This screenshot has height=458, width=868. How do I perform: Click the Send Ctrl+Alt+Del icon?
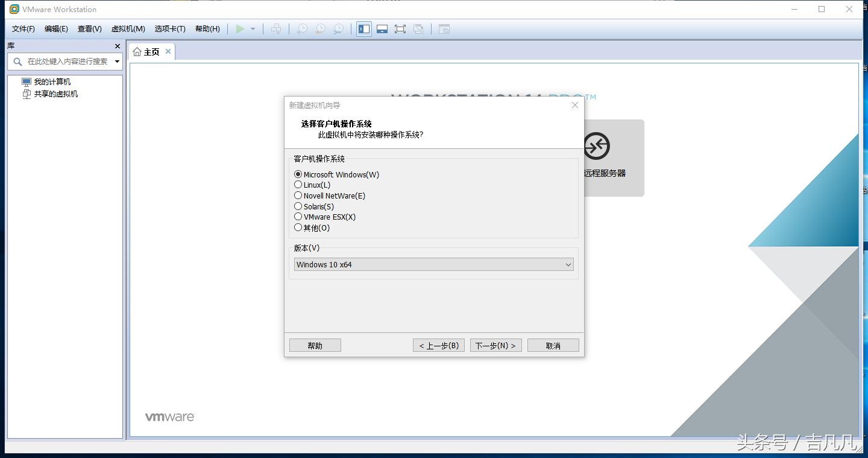tap(276, 28)
